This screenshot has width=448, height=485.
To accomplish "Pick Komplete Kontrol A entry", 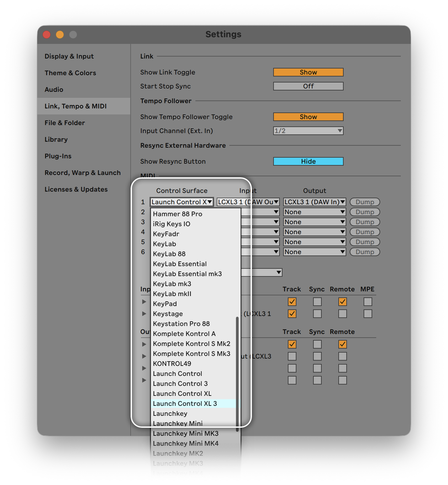I will click(194, 334).
